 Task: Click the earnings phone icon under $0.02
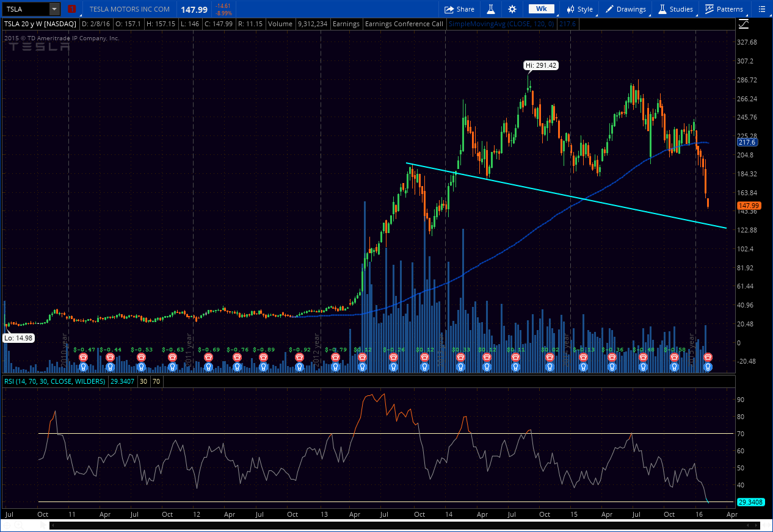pos(550,357)
